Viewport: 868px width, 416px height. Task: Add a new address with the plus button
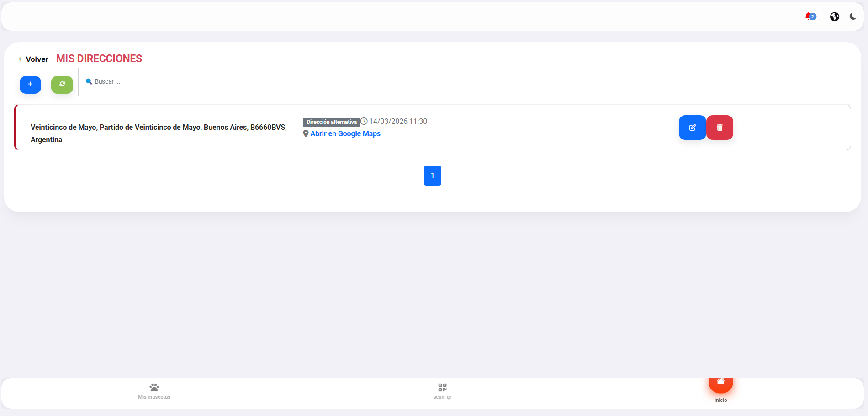[30, 85]
